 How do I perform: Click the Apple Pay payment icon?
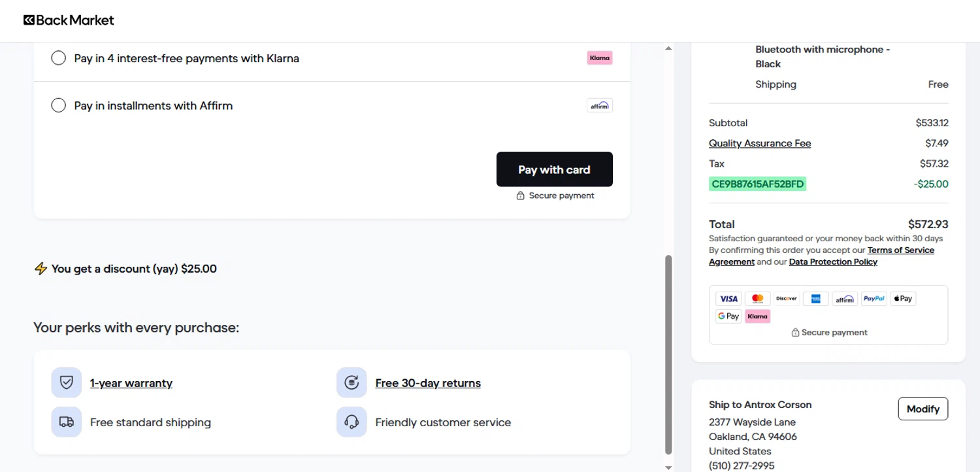pyautogui.click(x=903, y=299)
